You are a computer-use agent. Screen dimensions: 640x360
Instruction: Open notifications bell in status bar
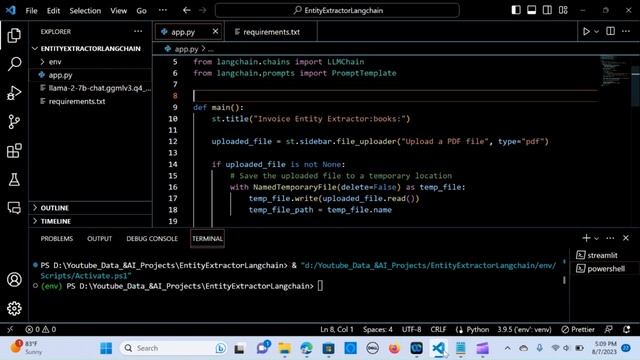pyautogui.click(x=627, y=329)
